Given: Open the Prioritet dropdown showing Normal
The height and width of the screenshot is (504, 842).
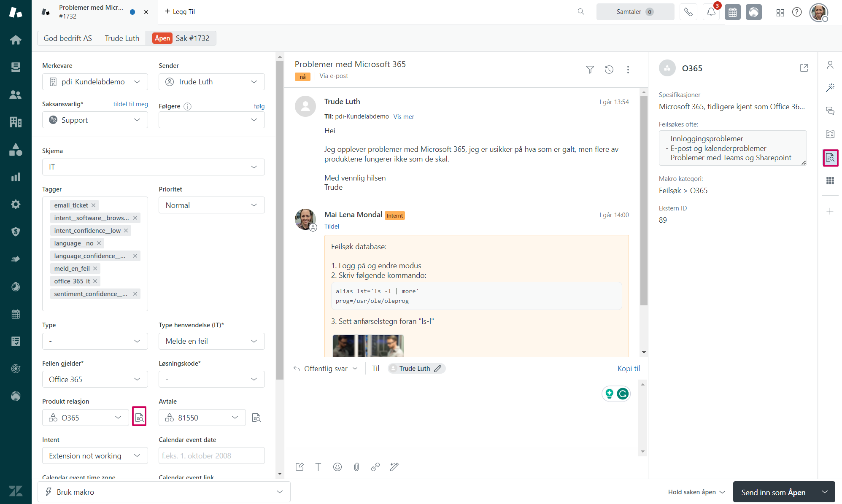Looking at the screenshot, I should [x=211, y=205].
